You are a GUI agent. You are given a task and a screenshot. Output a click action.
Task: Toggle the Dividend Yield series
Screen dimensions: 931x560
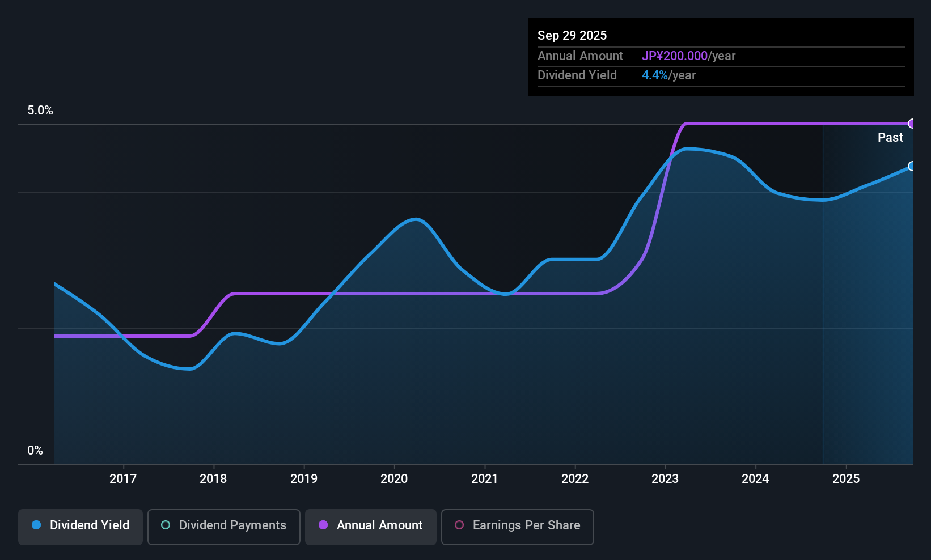pos(80,526)
